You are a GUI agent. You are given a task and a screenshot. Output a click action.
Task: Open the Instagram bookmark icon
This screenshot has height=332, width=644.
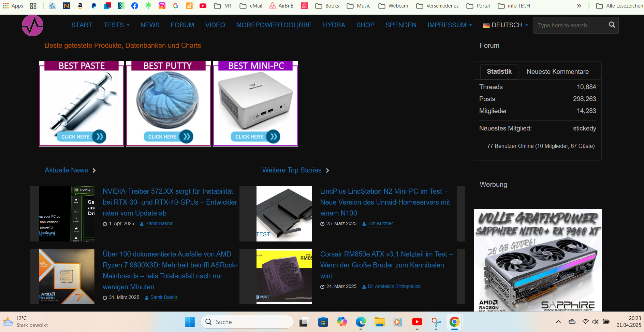(x=162, y=5)
